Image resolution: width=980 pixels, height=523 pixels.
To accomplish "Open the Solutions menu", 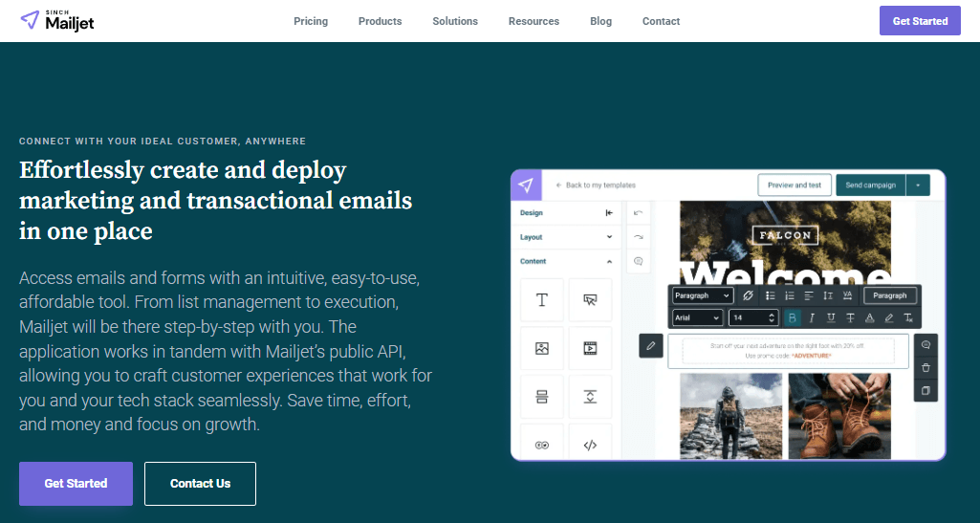I will (455, 21).
